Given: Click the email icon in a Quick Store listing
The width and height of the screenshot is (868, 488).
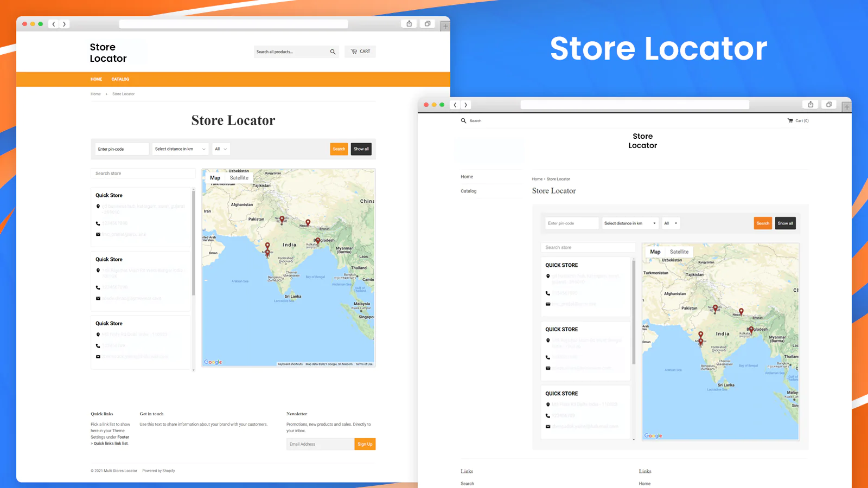Looking at the screenshot, I should point(98,234).
